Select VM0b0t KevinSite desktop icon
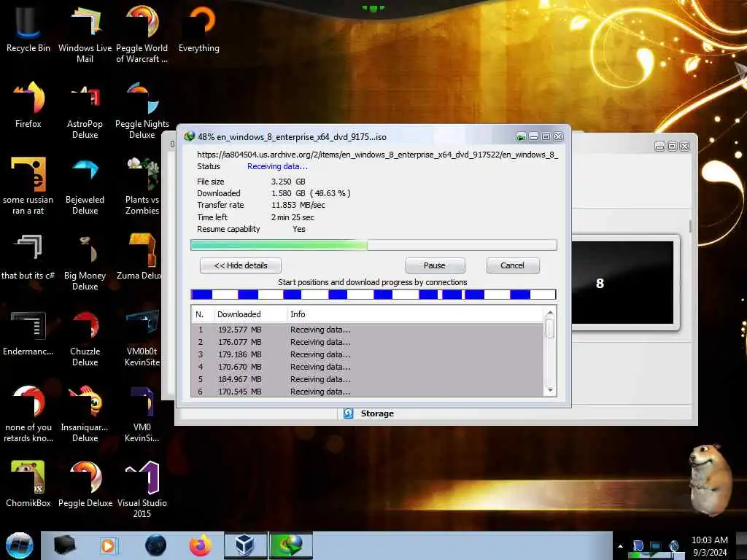 [x=142, y=337]
